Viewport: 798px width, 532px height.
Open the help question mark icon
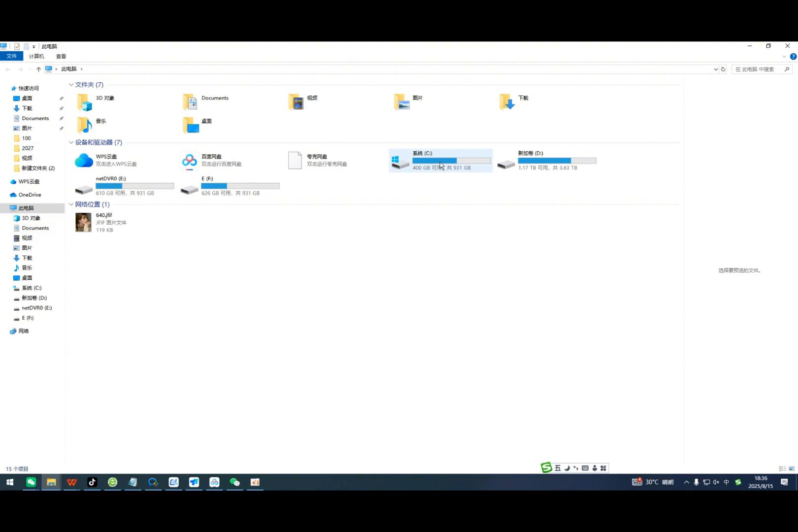(793, 57)
